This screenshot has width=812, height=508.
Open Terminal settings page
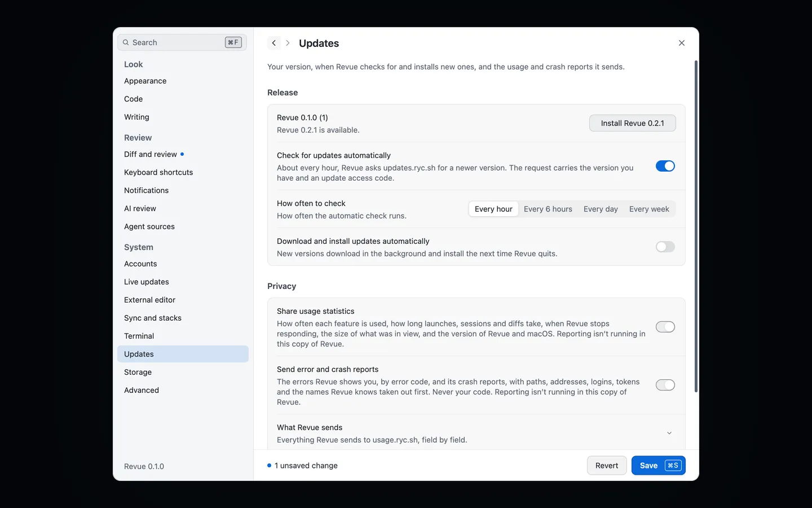click(183, 336)
